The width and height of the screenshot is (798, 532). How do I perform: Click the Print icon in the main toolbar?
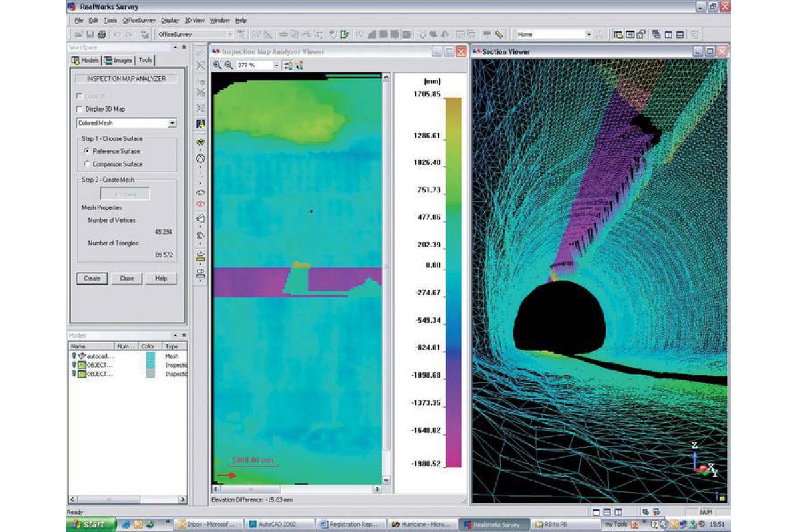tap(102, 34)
